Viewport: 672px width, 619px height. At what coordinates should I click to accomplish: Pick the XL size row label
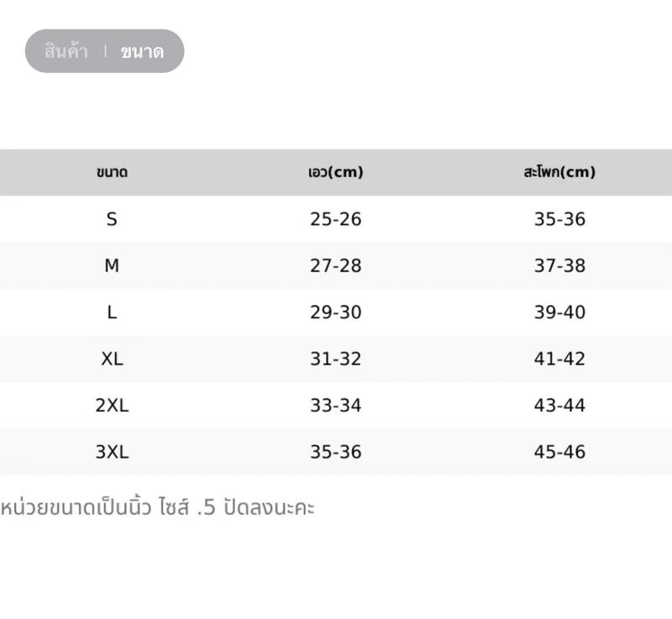[x=112, y=359]
